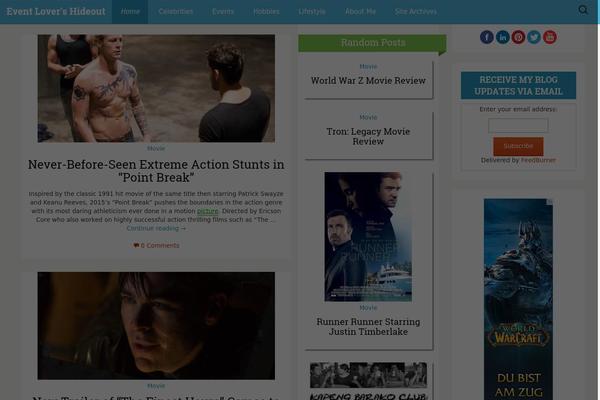600x400 pixels.
Task: Open the Pinterest social icon
Action: pyautogui.click(x=518, y=37)
